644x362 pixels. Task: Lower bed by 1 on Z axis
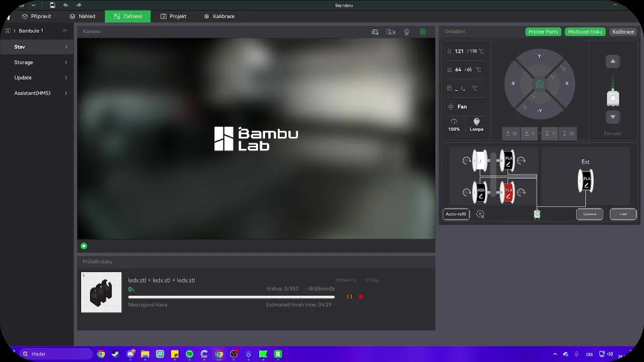click(549, 134)
